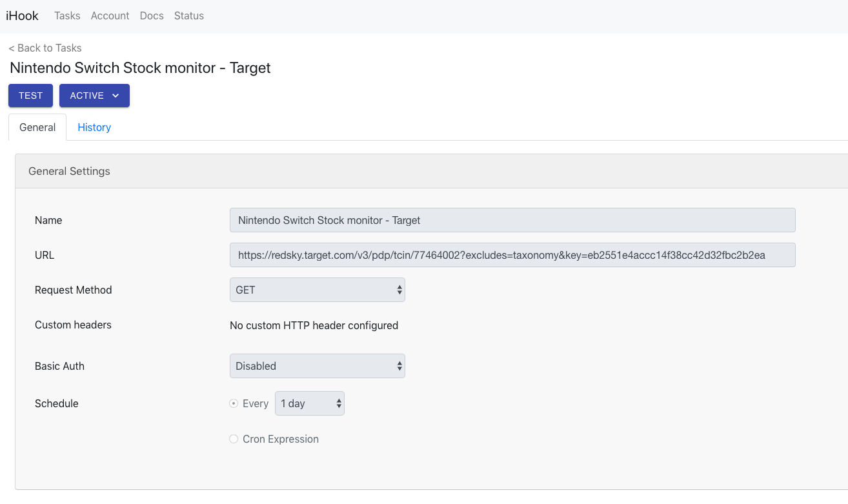The width and height of the screenshot is (848, 504).
Task: Open the ACTIVE status dropdown button
Action: 94,96
